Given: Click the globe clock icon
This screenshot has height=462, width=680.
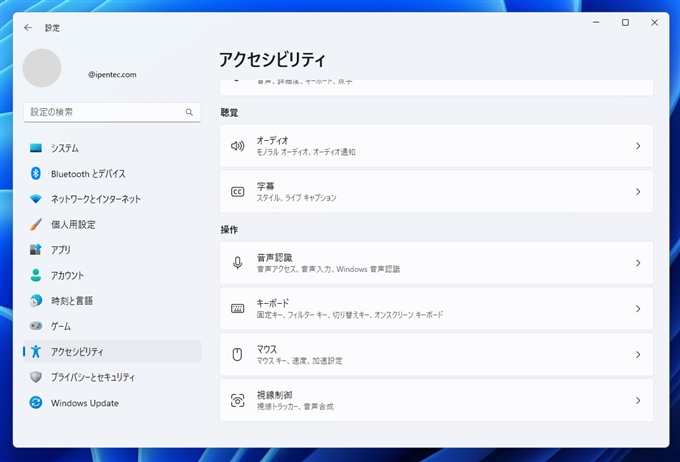Looking at the screenshot, I should [x=36, y=300].
